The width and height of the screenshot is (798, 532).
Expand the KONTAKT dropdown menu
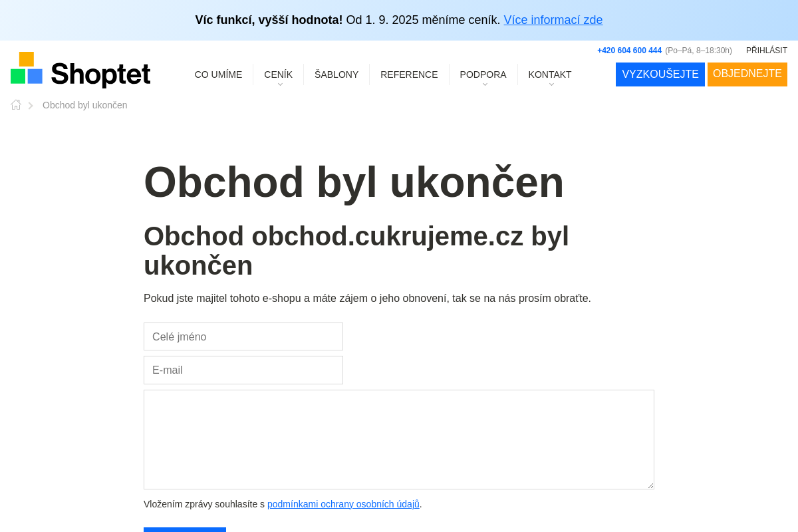click(549, 74)
